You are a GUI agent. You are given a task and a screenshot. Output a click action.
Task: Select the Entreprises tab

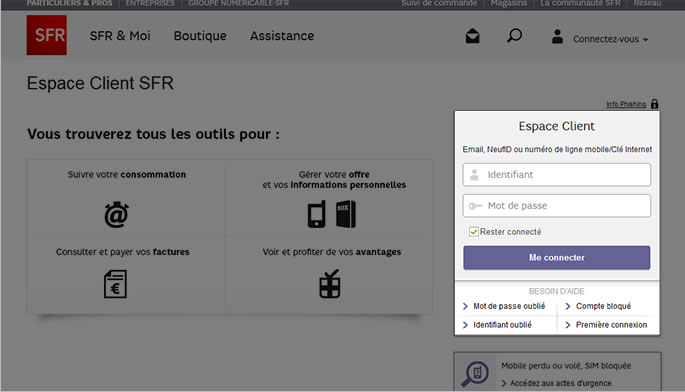150,3
